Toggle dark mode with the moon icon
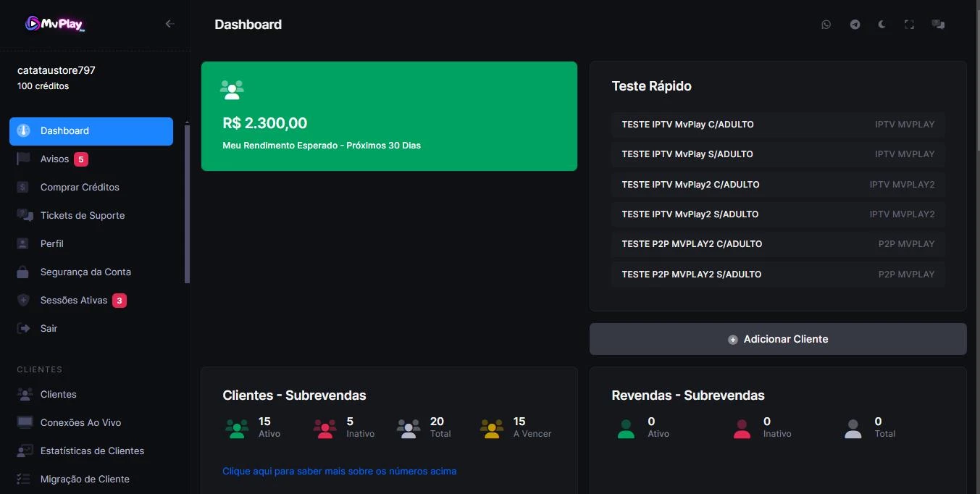Screen dimensions: 980x494 (881, 24)
